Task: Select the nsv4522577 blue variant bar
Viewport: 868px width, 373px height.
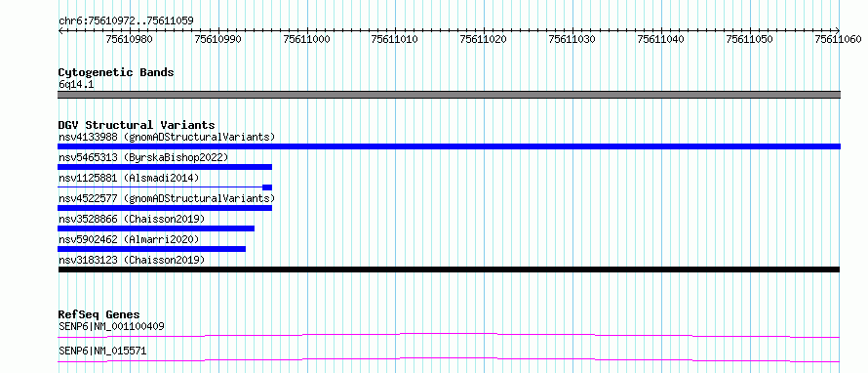Action: tap(165, 208)
